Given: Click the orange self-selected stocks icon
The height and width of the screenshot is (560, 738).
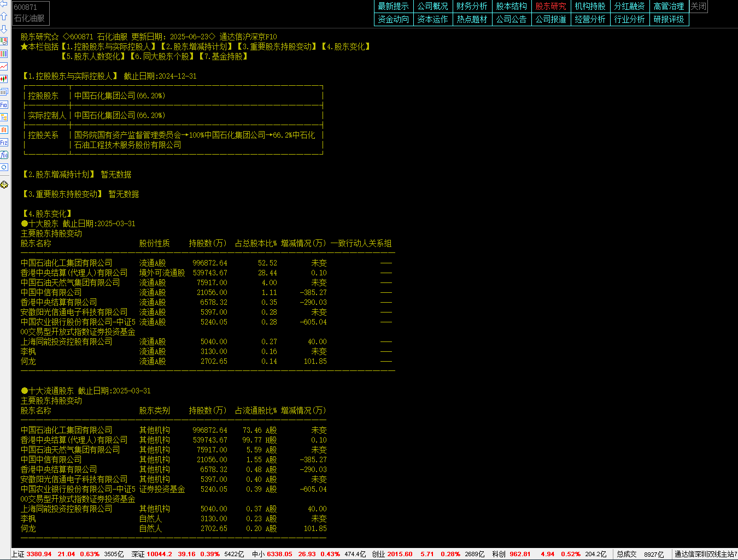Looking at the screenshot, I should (4, 129).
